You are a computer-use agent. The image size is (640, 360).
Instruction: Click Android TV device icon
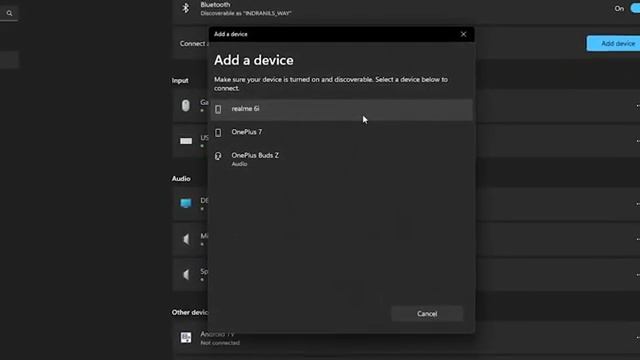186,338
